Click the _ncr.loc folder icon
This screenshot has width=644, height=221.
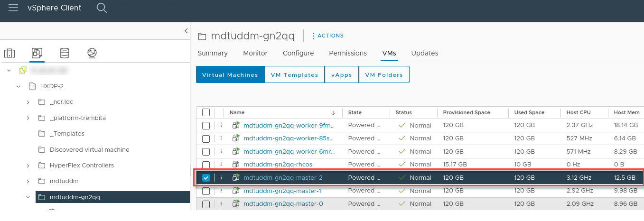coord(42,102)
